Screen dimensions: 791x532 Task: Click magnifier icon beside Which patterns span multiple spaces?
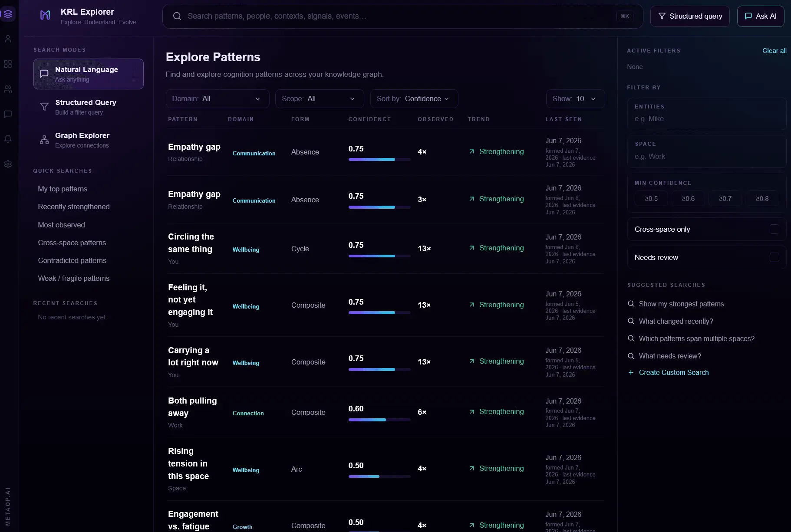(631, 338)
